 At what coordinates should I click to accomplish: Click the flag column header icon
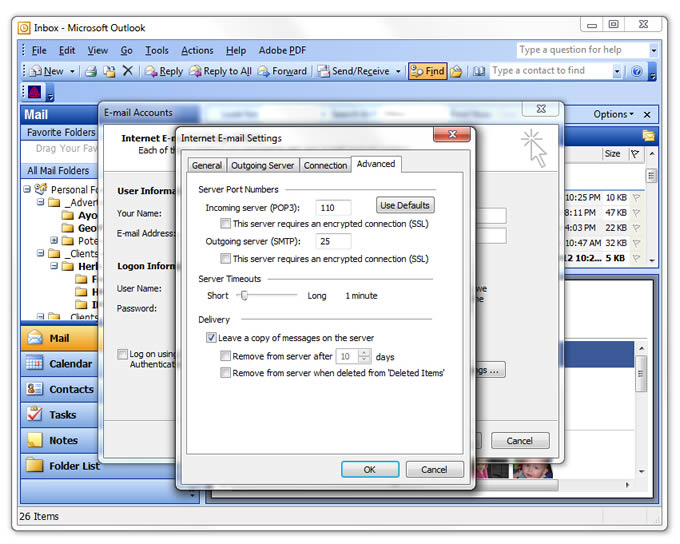pos(635,154)
